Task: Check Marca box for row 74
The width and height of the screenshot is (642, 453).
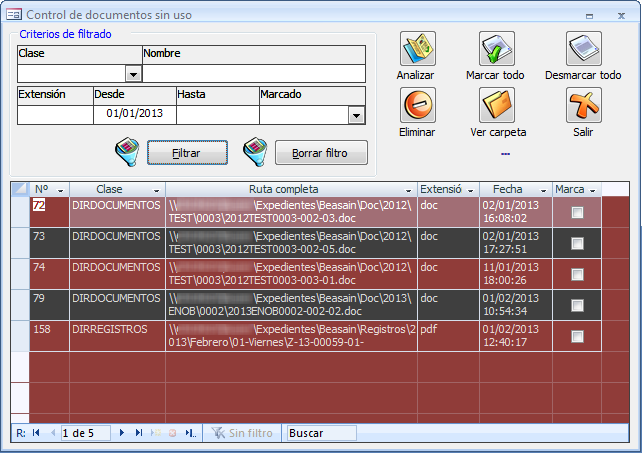Action: click(577, 274)
